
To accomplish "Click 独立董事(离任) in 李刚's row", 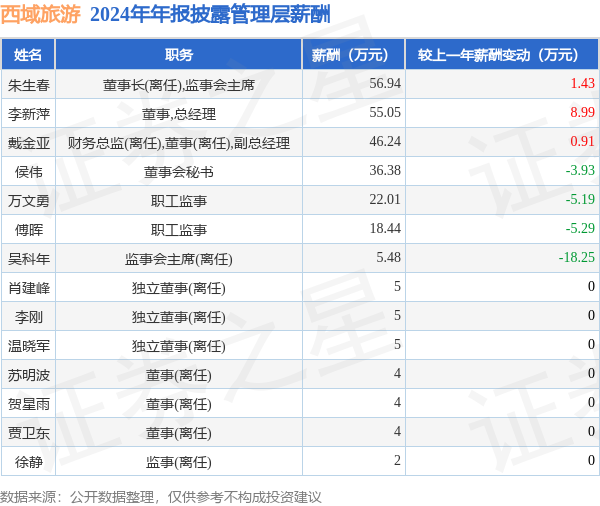I will (x=179, y=317).
